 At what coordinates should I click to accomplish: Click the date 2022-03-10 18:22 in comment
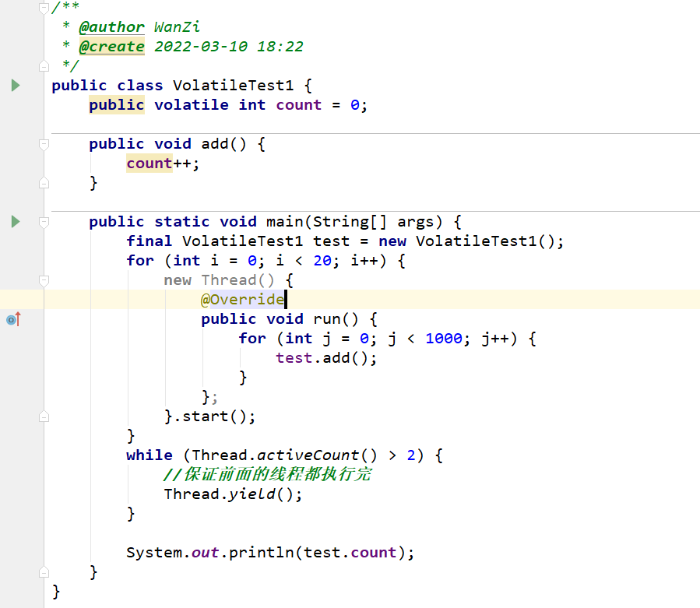(229, 47)
